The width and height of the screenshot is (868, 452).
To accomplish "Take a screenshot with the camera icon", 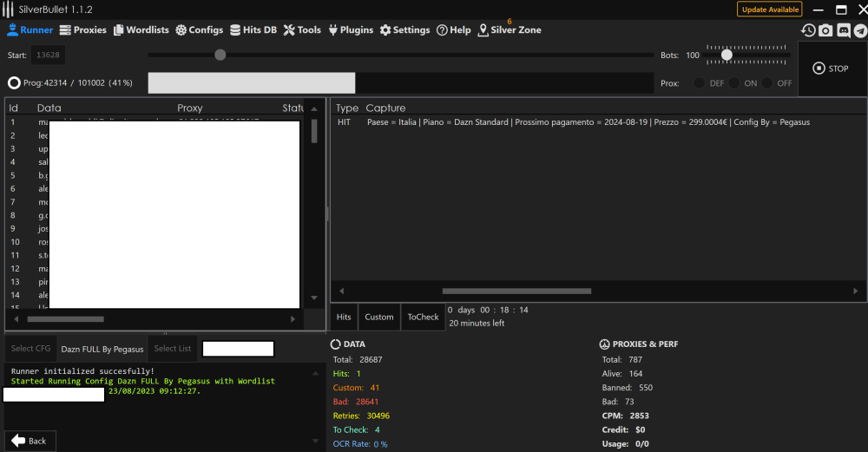I will pyautogui.click(x=825, y=30).
